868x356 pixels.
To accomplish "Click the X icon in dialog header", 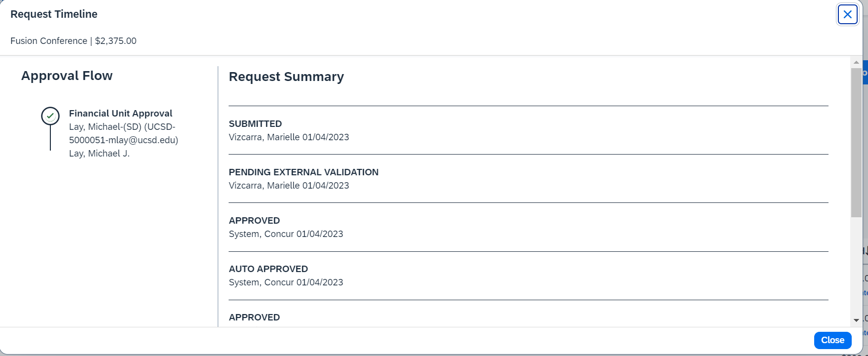I will coord(847,14).
